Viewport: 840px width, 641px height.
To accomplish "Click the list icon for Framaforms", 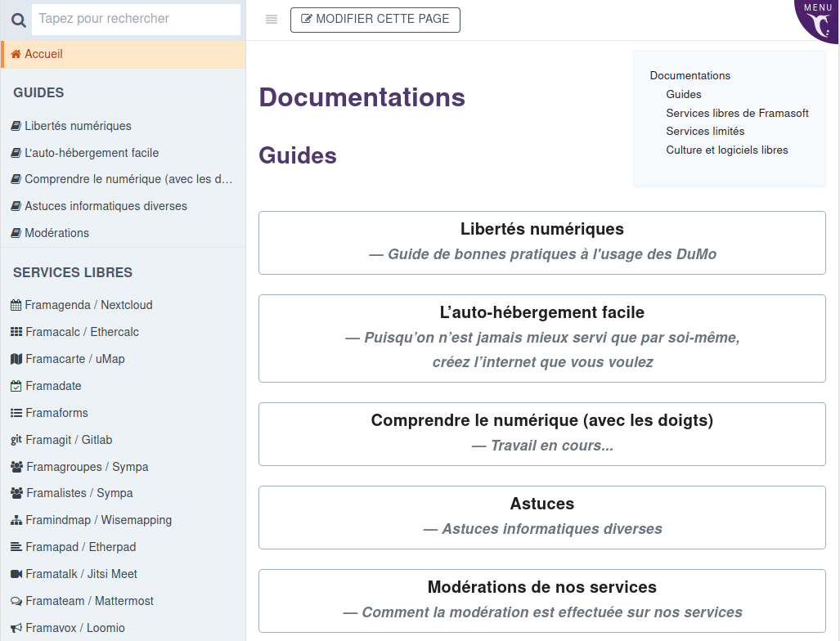I will coord(16,413).
